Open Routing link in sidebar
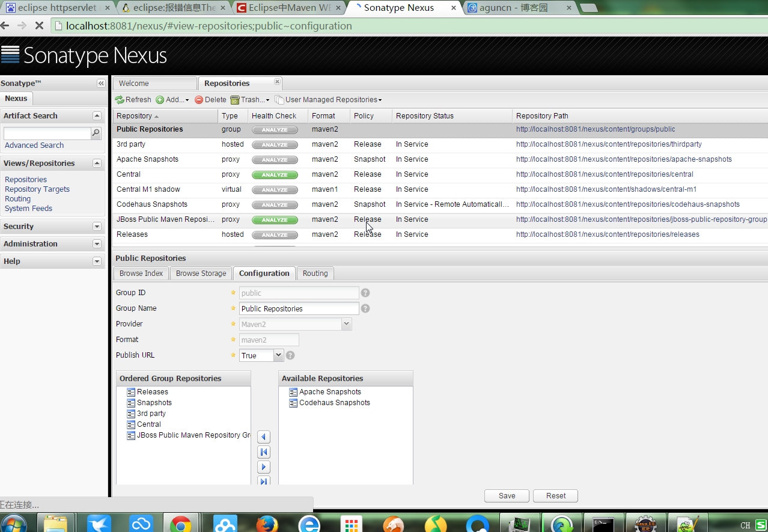The width and height of the screenshot is (768, 532). point(17,199)
